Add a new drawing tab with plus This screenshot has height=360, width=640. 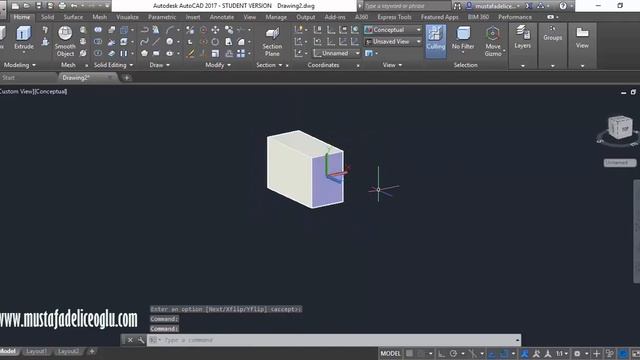(127, 78)
